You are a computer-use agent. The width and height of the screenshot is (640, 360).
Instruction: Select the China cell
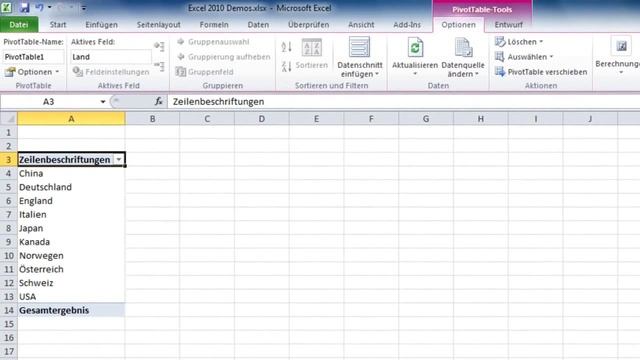(71, 173)
